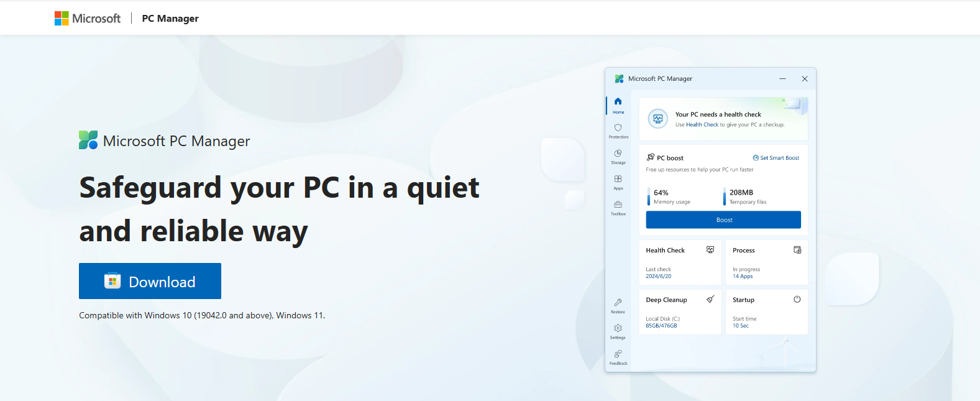Click the Microsoft PC Manager logo beside the heading

coord(88,140)
